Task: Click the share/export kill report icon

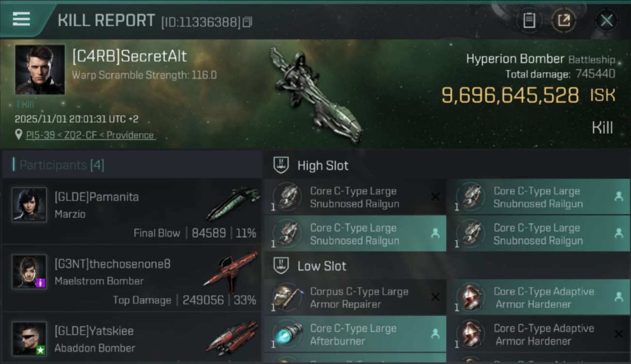Action: (x=564, y=20)
